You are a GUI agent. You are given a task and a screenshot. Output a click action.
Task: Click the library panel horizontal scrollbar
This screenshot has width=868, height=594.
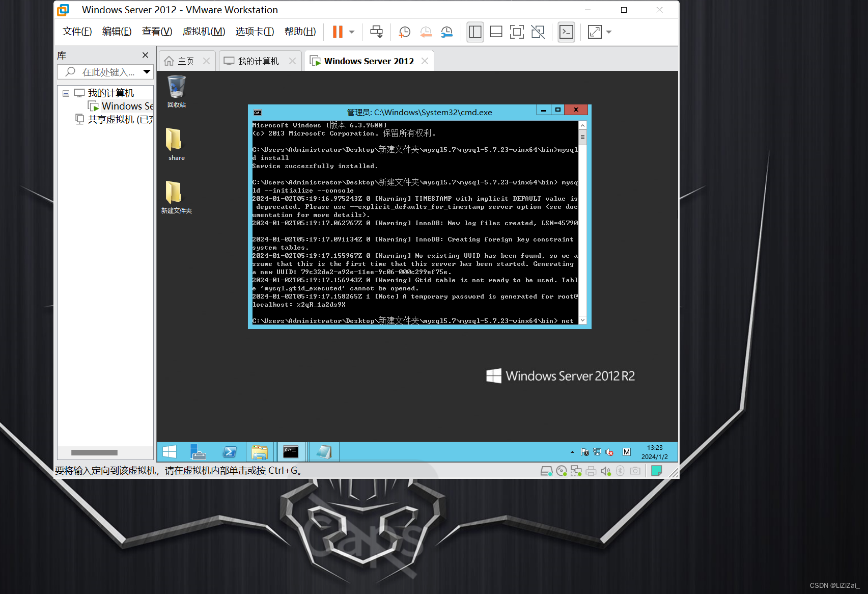click(x=94, y=452)
